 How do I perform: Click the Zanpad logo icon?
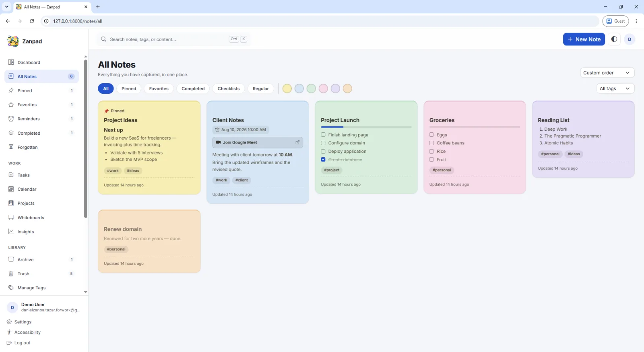tap(13, 41)
